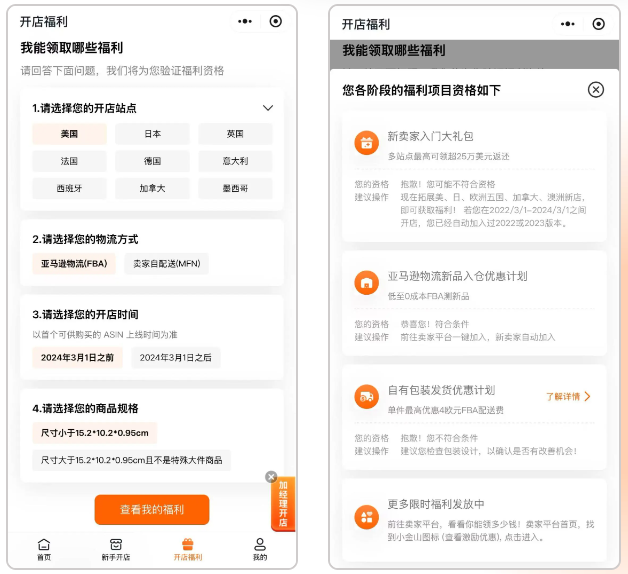Click 自有包装发货优惠计划 title

coord(441,390)
